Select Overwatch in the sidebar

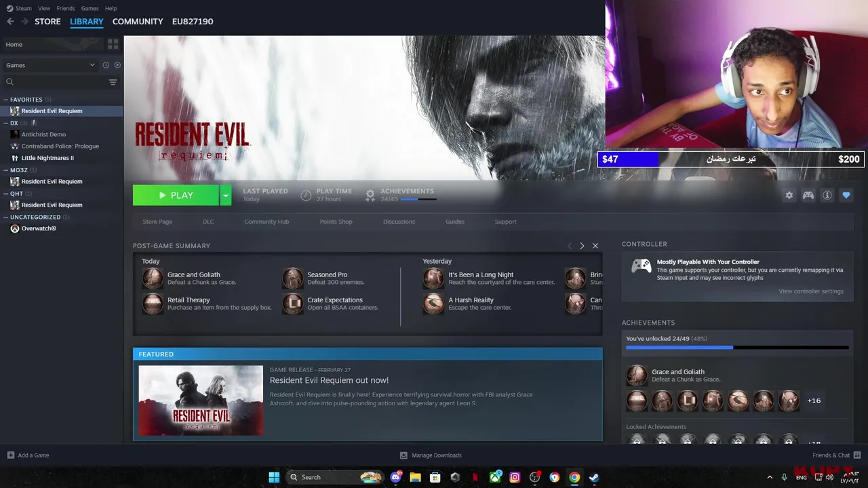pos(38,228)
